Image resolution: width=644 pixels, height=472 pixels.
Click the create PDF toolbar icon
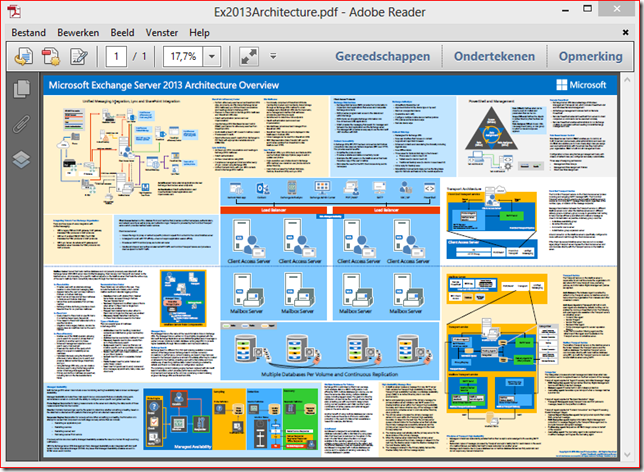pyautogui.click(x=51, y=56)
